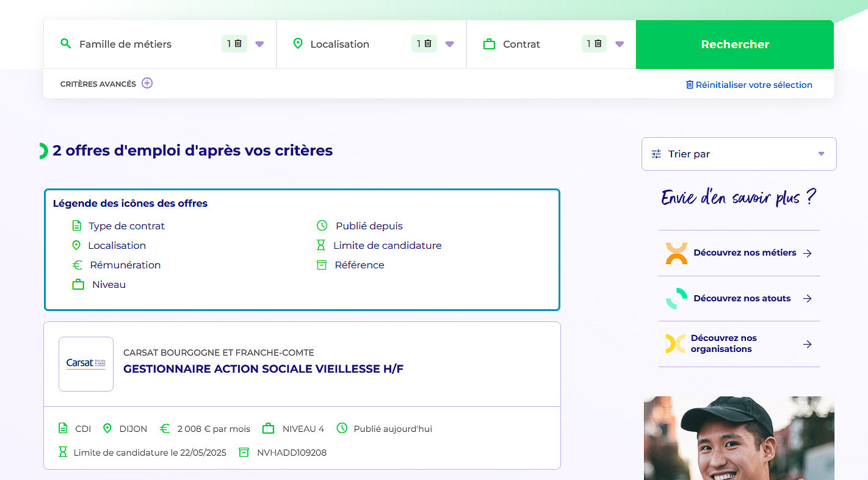
Task: Click the Trier par dropdown arrow
Action: 822,154
